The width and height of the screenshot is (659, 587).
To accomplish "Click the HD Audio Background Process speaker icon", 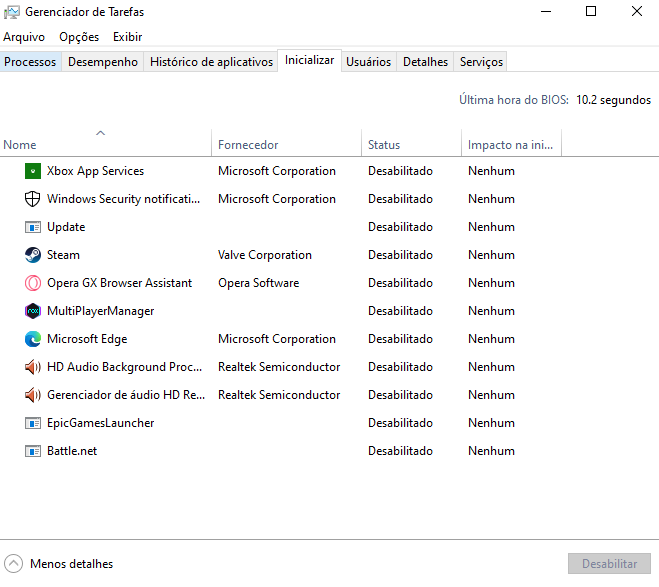I will pyautogui.click(x=32, y=367).
